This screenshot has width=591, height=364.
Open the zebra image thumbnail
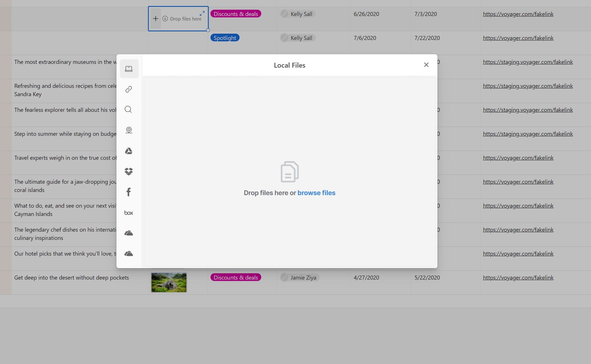pos(169,282)
